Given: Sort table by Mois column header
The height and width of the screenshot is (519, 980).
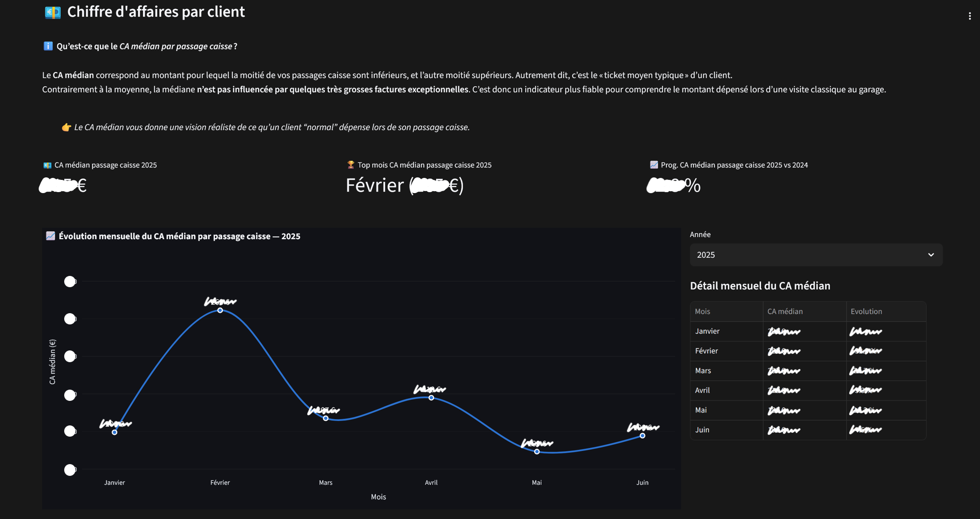Looking at the screenshot, I should pos(702,311).
